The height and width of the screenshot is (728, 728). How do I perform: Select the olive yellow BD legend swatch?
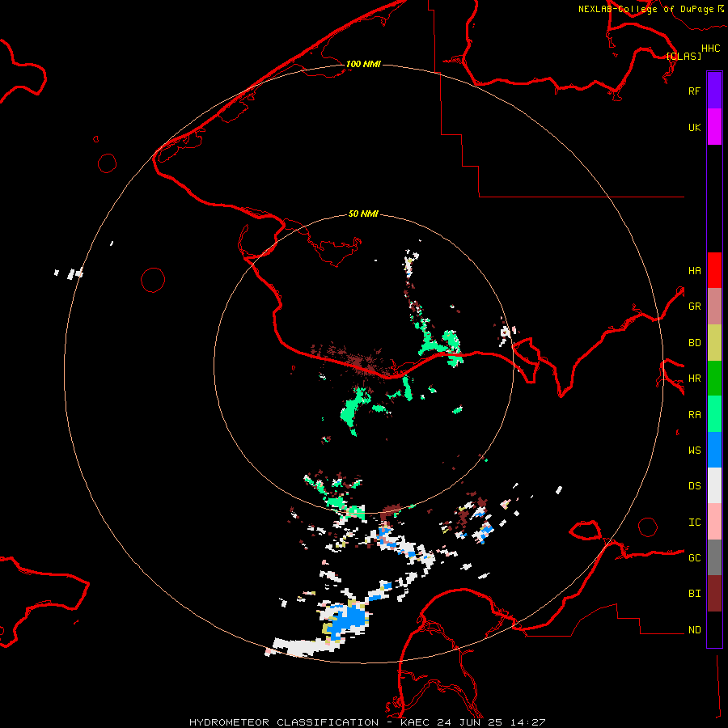click(x=714, y=343)
